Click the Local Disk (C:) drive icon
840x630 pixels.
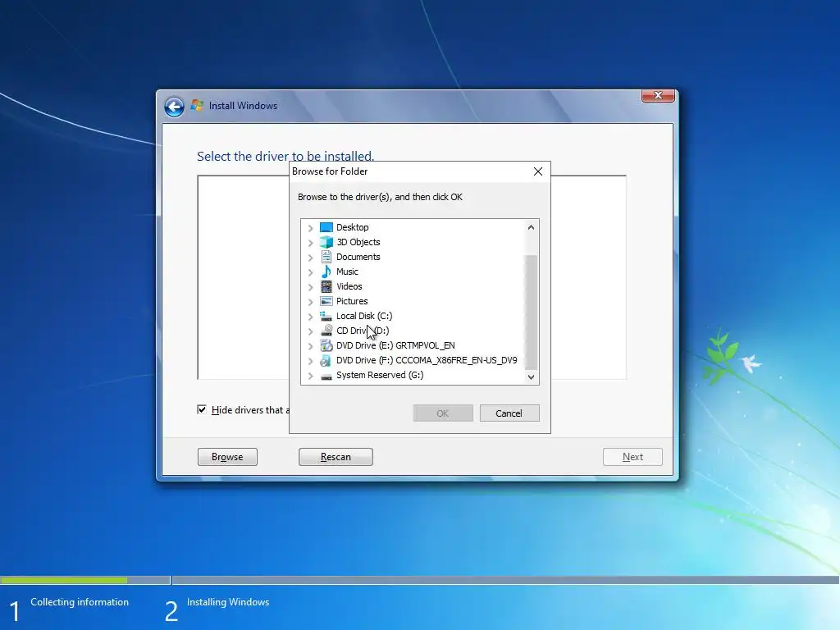tap(326, 316)
